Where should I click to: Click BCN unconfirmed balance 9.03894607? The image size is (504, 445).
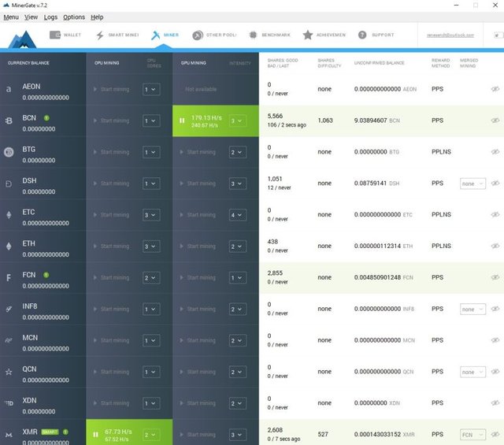coord(370,121)
